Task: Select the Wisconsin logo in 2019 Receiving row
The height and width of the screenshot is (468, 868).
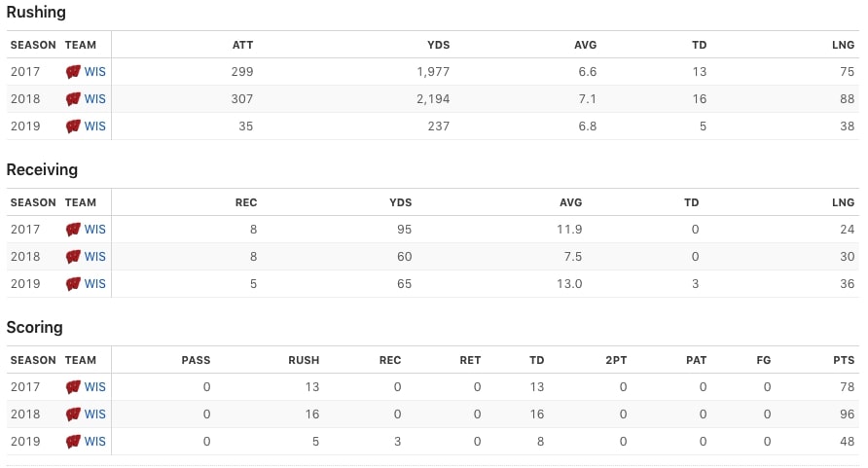Action: (73, 284)
